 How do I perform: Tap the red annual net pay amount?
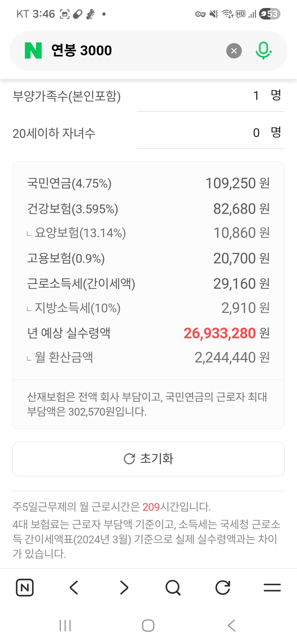point(220,333)
